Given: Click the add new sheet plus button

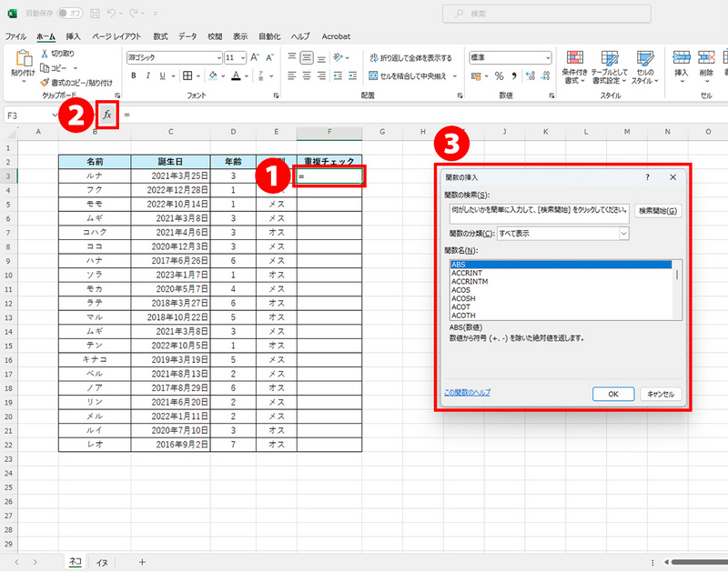Looking at the screenshot, I should coord(142,562).
